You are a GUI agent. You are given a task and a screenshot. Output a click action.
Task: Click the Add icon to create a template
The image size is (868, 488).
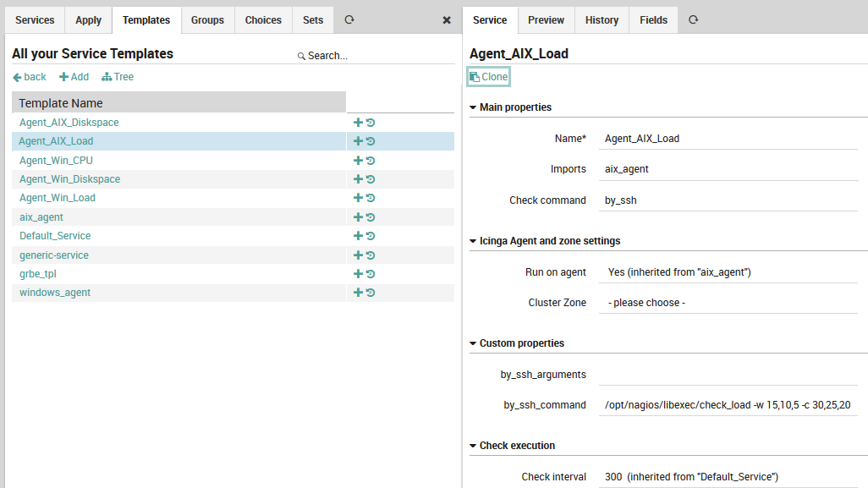pos(74,76)
